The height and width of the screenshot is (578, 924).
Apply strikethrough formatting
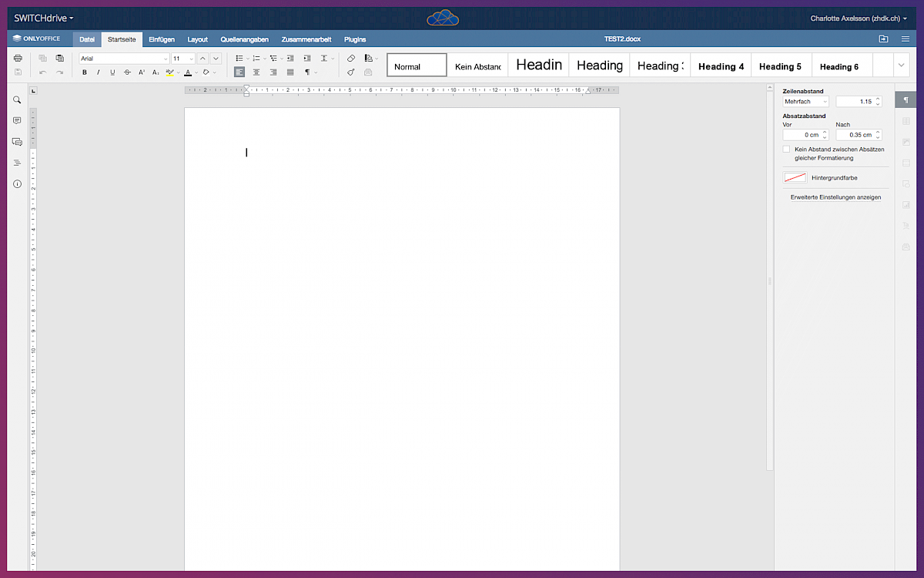point(127,72)
